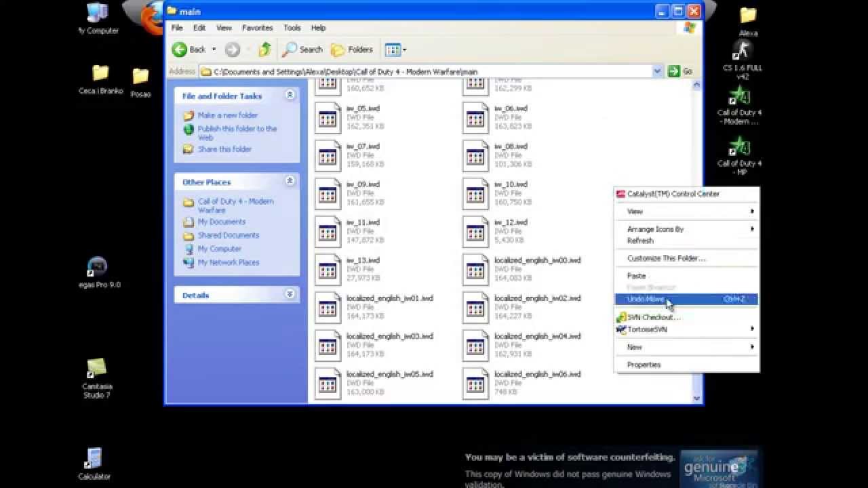Click the scrollbar up arrow in file list

click(x=696, y=85)
